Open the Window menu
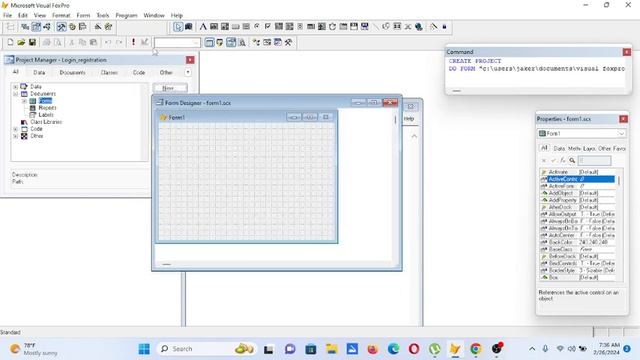 pyautogui.click(x=154, y=15)
